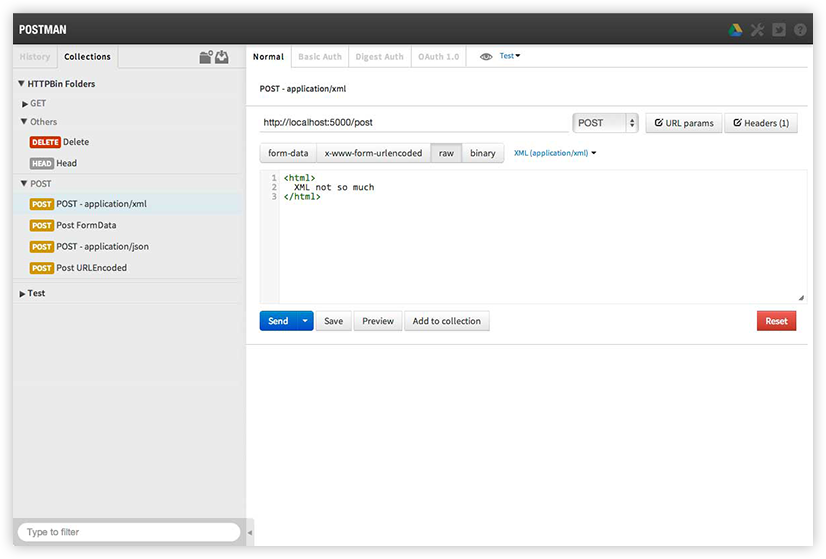Toggle the Headers (1) editor
The width and height of the screenshot is (826, 559).
pos(761,123)
